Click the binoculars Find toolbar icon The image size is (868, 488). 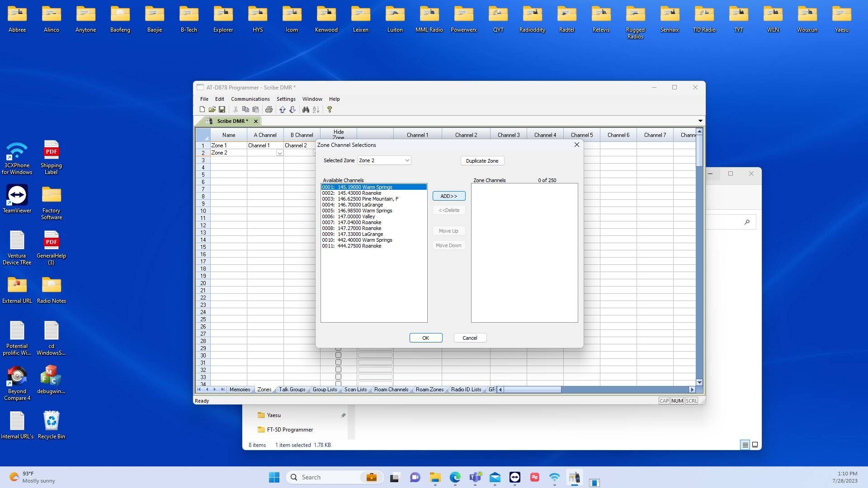click(306, 110)
